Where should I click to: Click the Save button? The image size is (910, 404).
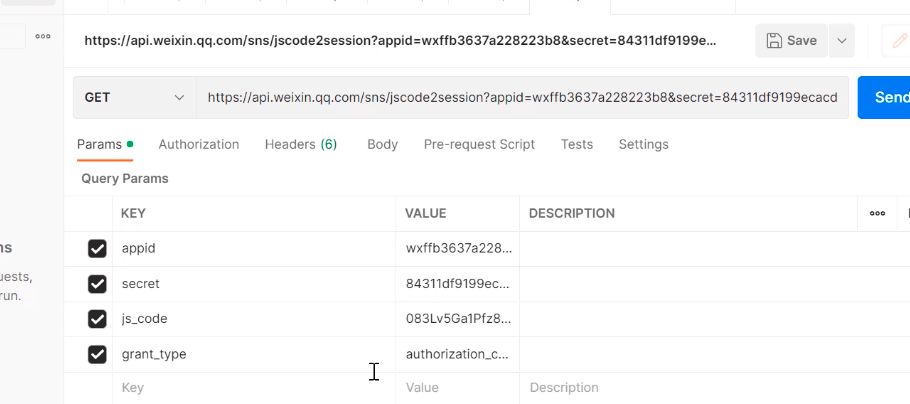791,41
